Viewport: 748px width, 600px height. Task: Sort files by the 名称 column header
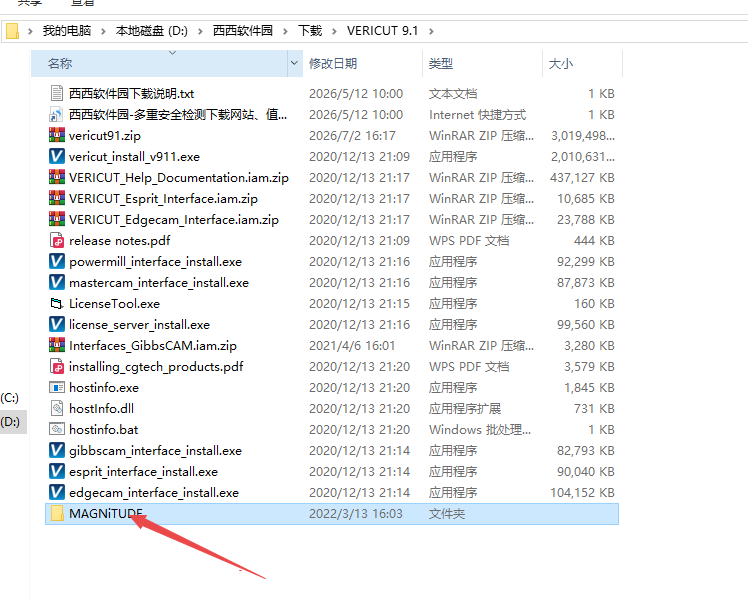tap(159, 63)
